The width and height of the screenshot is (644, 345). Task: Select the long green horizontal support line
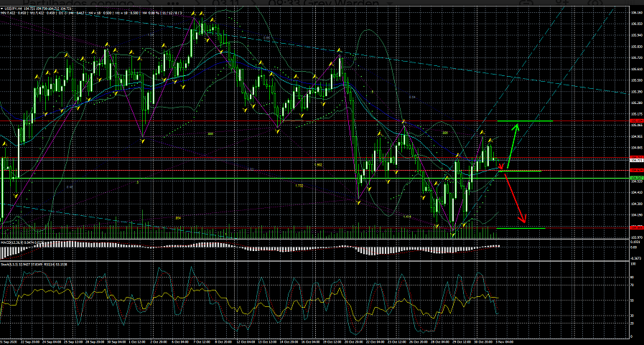tap(215, 177)
